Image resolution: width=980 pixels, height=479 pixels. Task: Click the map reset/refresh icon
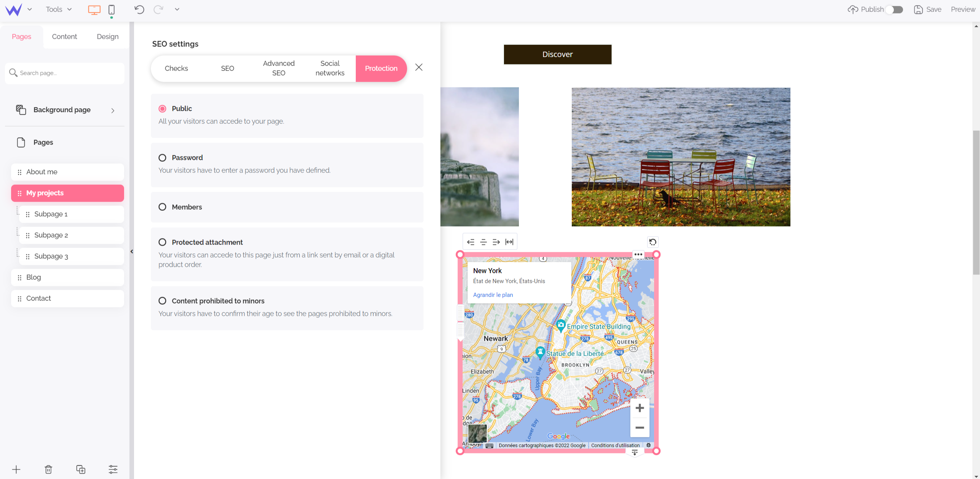653,242
